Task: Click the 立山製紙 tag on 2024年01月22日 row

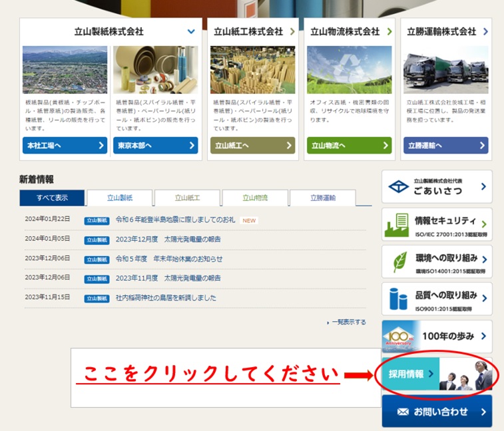Action: (97, 221)
